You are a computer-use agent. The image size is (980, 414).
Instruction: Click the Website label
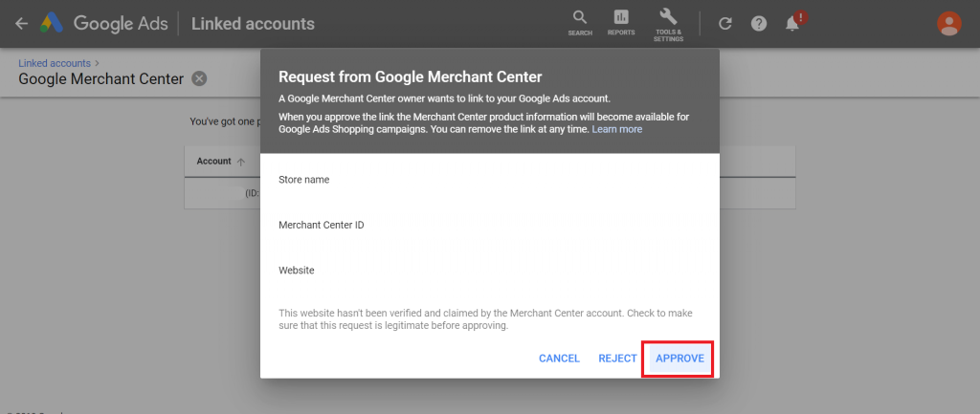point(297,271)
